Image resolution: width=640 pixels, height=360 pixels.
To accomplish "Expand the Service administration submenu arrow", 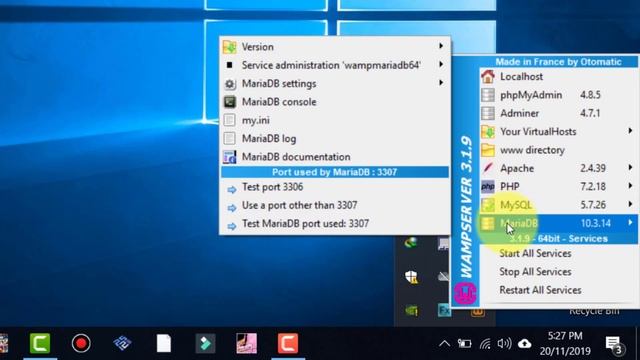I will [x=441, y=64].
